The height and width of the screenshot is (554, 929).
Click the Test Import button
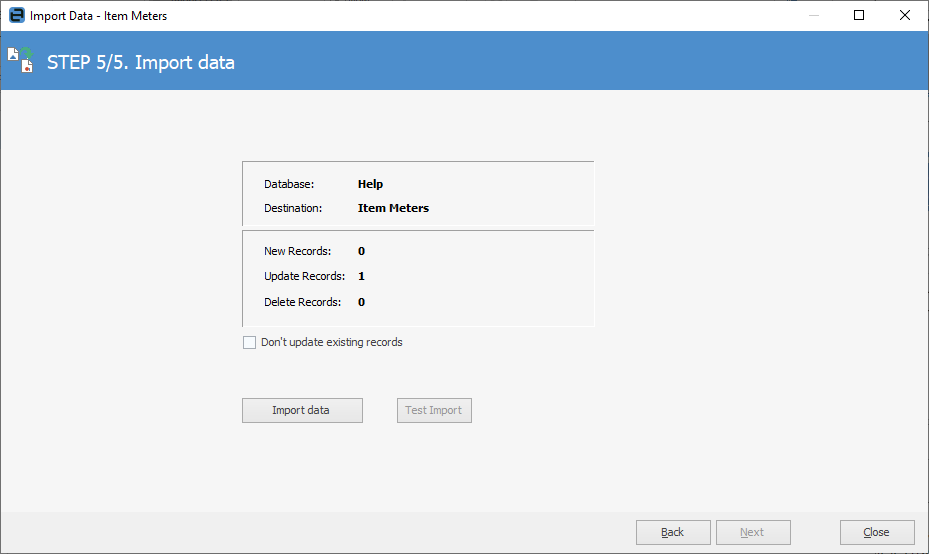434,410
